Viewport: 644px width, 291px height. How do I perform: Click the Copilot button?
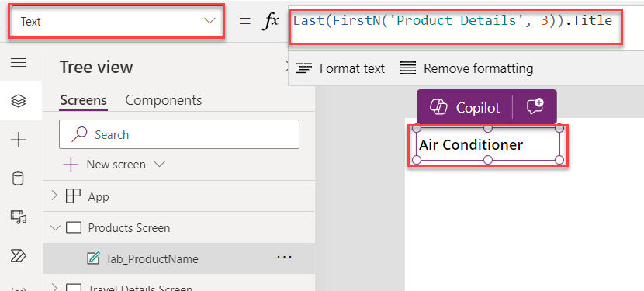pyautogui.click(x=465, y=108)
